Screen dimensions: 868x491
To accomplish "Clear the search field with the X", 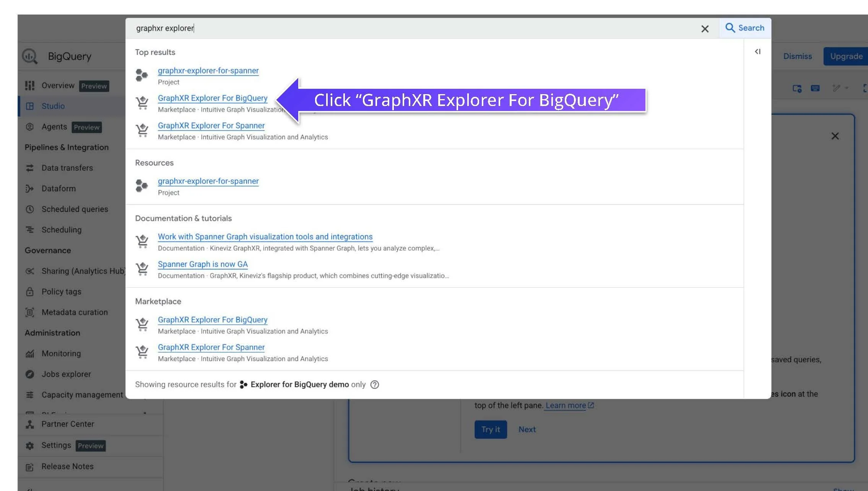I will pyautogui.click(x=705, y=28).
